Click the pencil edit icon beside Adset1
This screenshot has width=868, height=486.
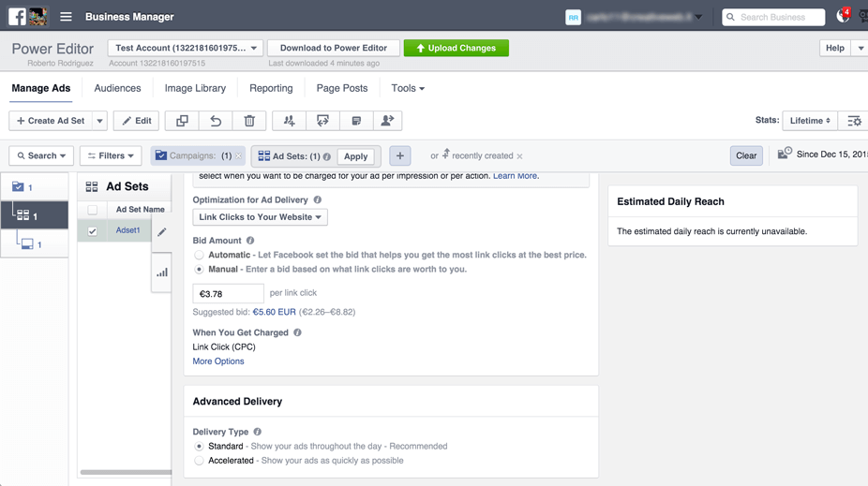(x=162, y=231)
